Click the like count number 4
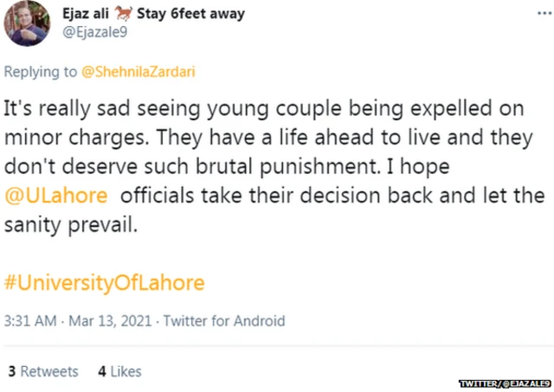This screenshot has height=392, width=554. [102, 371]
